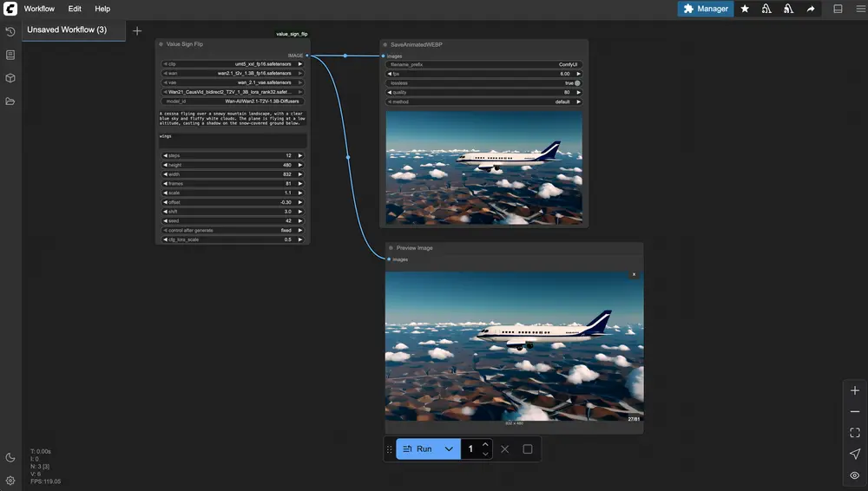The image size is (868, 491).
Task: Switch to Unsaved Workflow (3) tab
Action: (67, 30)
